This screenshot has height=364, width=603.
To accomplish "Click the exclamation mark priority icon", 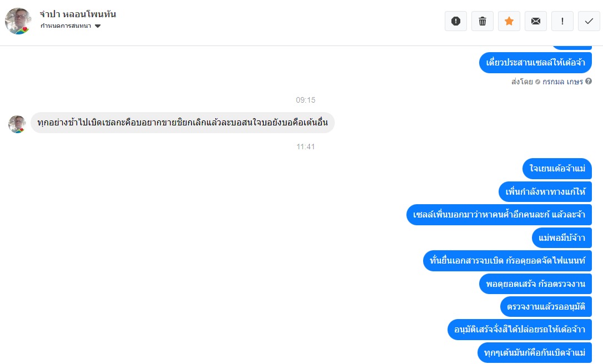I will [x=562, y=21].
